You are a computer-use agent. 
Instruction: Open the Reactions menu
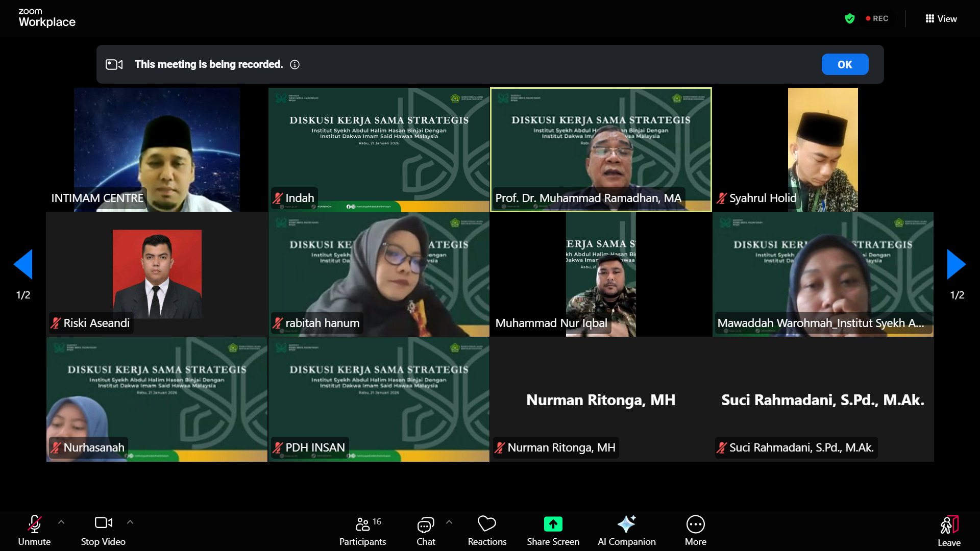[487, 530]
